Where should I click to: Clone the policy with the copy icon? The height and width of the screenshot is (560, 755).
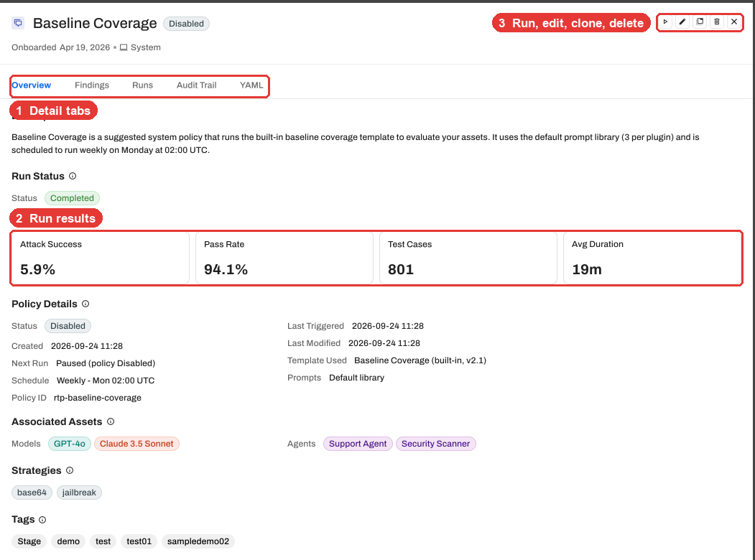[x=700, y=22]
